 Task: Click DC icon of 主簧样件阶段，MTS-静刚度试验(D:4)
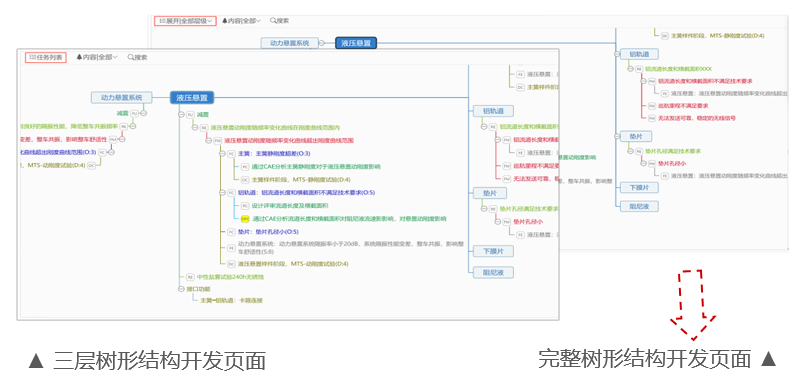[245, 180]
